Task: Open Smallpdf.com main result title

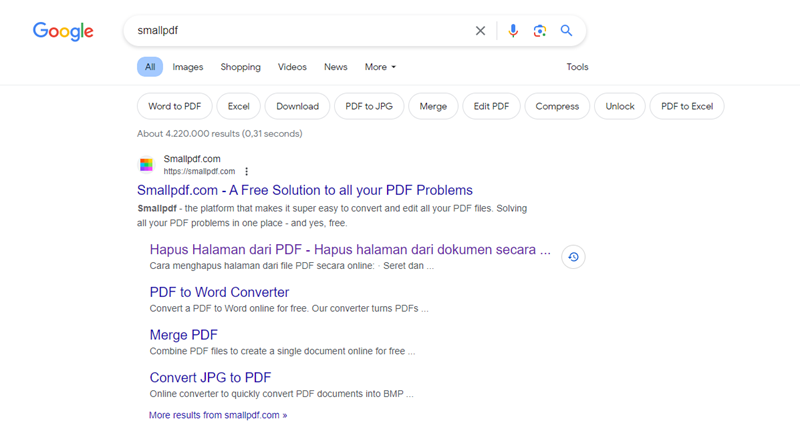Action: pyautogui.click(x=305, y=190)
